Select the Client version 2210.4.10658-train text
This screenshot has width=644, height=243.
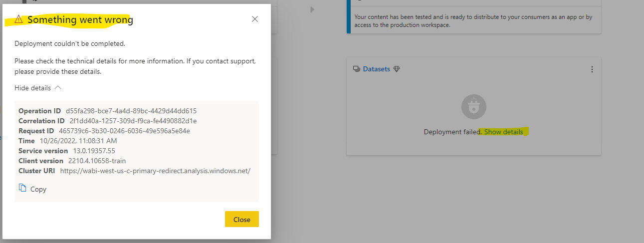click(x=97, y=161)
